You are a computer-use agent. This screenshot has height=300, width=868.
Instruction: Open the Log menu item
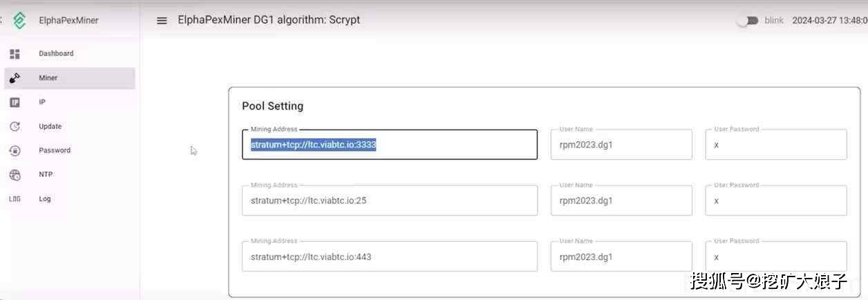tap(45, 199)
